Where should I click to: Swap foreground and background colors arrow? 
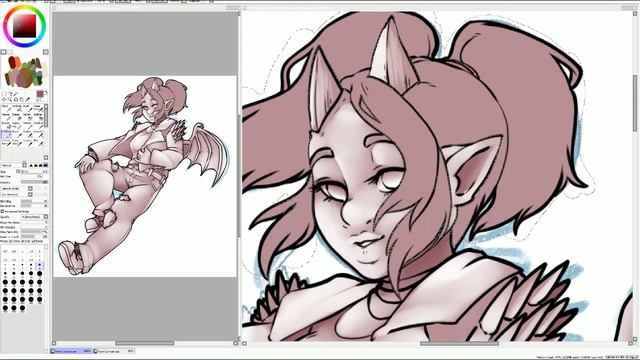[x=45, y=92]
